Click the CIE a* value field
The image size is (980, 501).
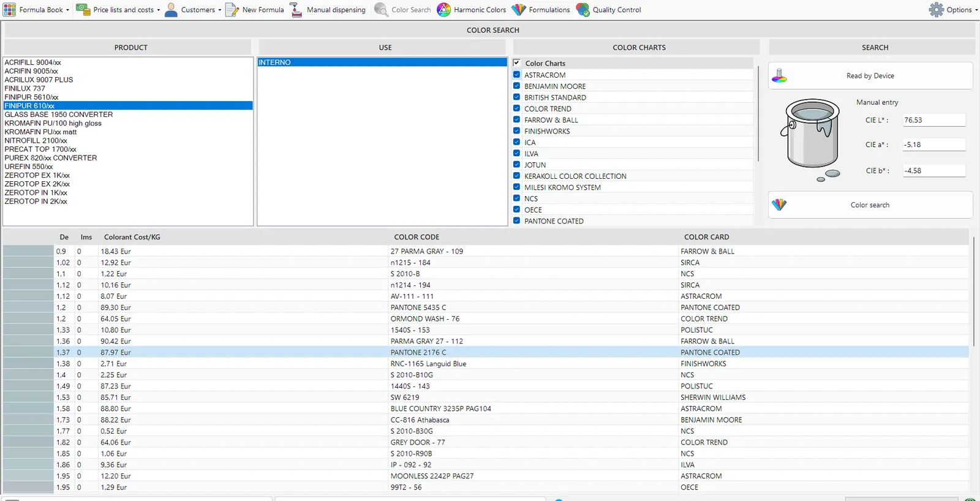coord(934,145)
